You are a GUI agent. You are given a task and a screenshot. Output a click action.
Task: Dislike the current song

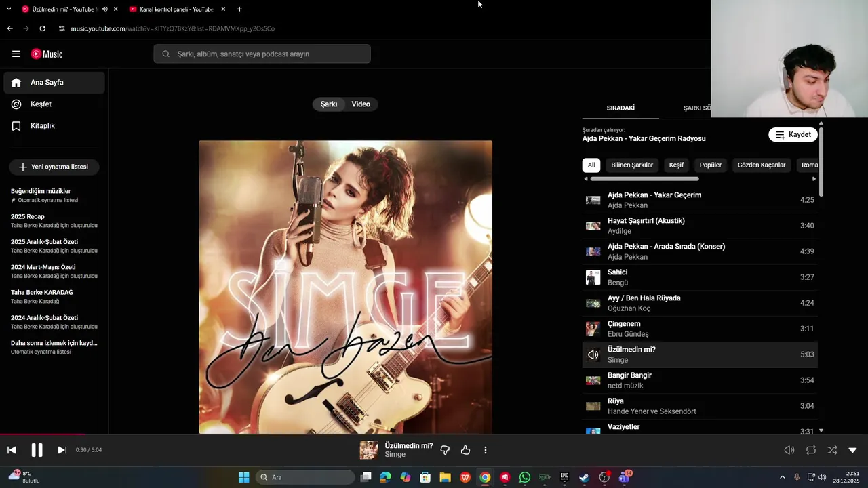click(445, 450)
